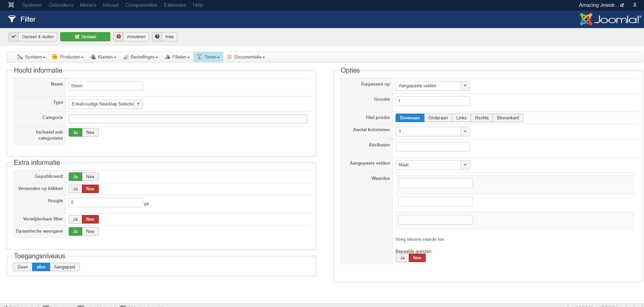Click Voeg nieuwe waarde toe link

(x=419, y=239)
